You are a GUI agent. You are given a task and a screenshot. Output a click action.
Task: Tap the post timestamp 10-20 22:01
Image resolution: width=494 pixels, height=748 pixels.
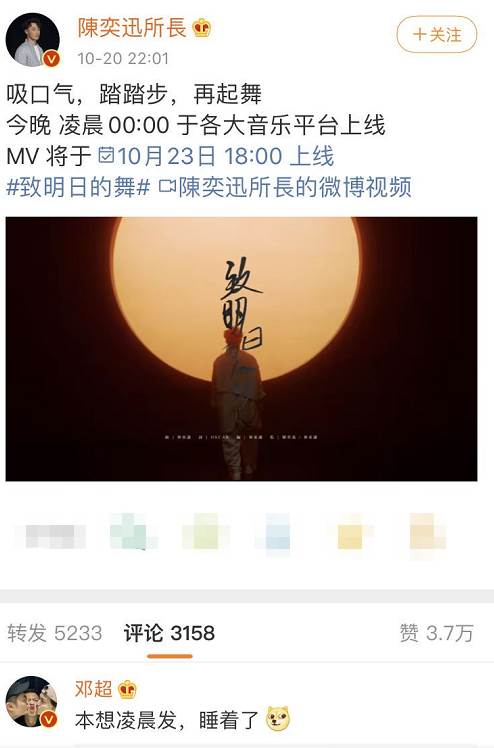click(123, 59)
